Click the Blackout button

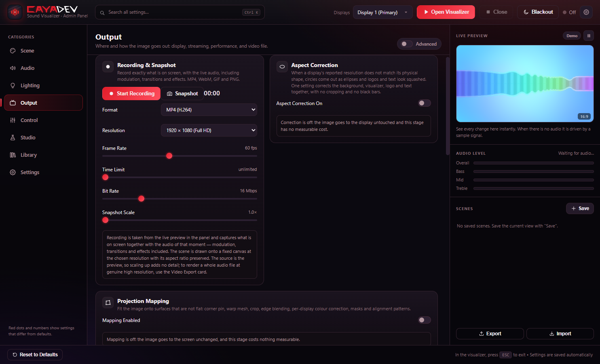[x=538, y=12]
